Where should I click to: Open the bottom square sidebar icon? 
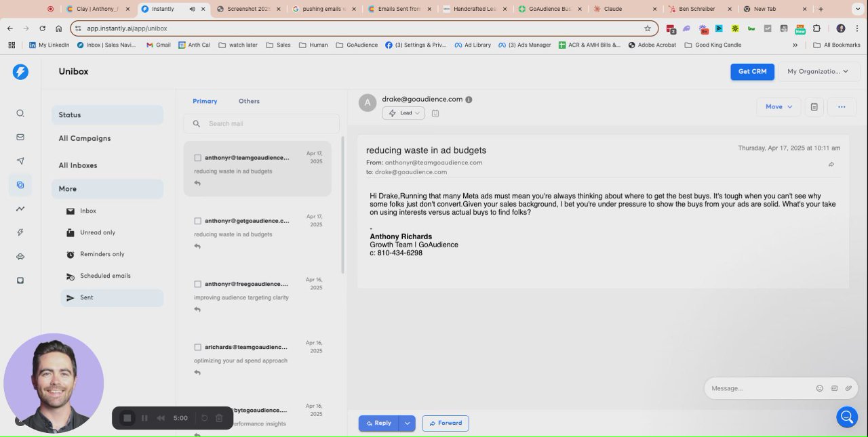coord(20,280)
